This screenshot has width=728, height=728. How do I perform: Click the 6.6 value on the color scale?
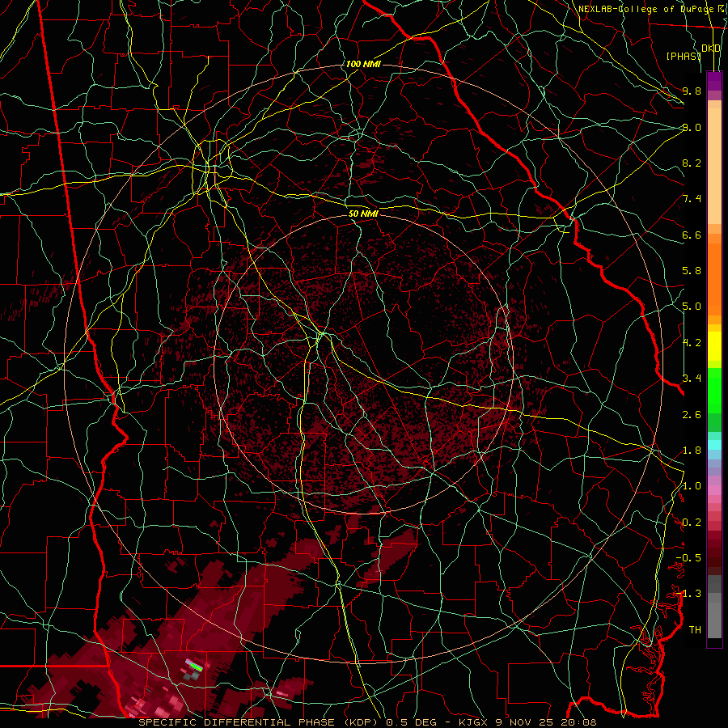(x=692, y=235)
